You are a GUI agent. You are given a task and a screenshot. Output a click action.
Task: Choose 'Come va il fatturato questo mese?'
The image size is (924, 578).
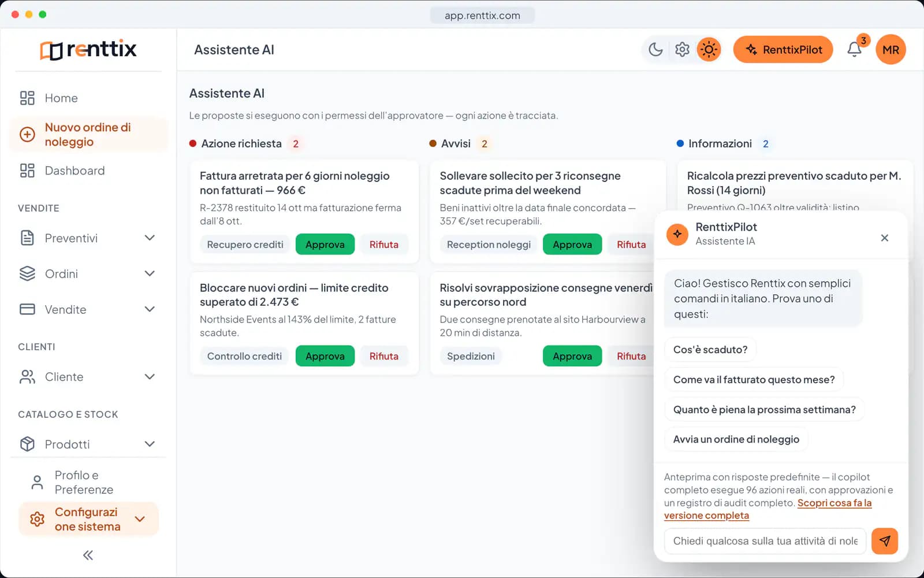click(x=754, y=380)
